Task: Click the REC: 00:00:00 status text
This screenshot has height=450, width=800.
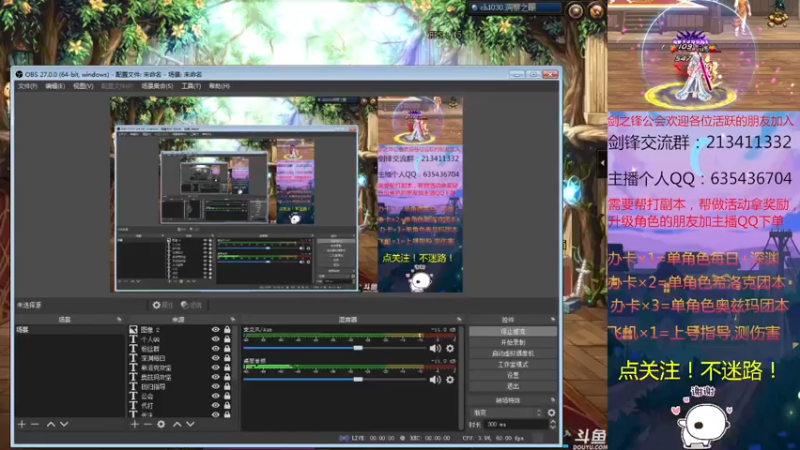Action: pyautogui.click(x=430, y=438)
